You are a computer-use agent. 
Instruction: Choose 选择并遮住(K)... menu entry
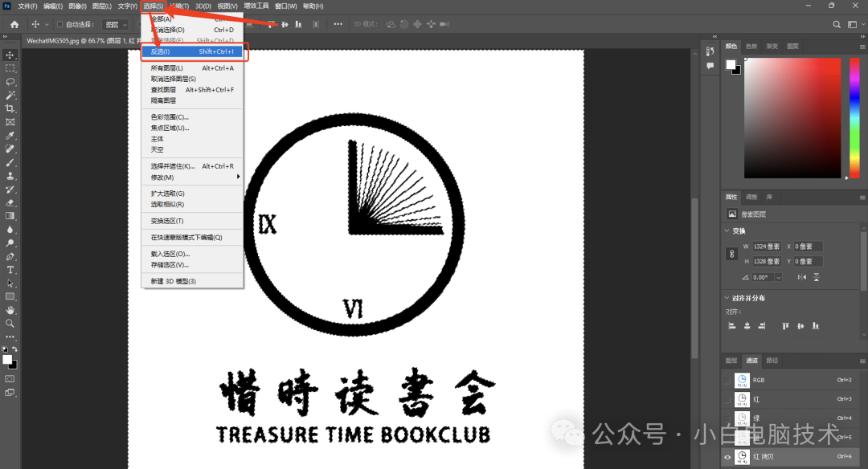coord(192,166)
